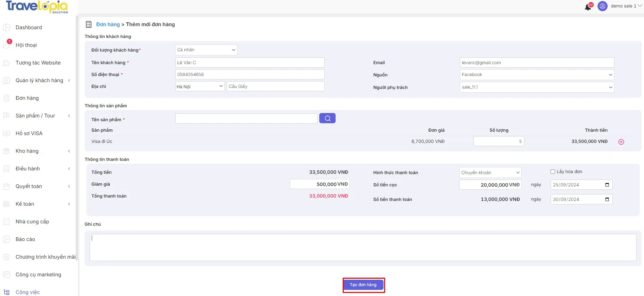This screenshot has width=644, height=296.
Task: Open calendar picker for payment date 30/09/2024
Action: tap(607, 199)
